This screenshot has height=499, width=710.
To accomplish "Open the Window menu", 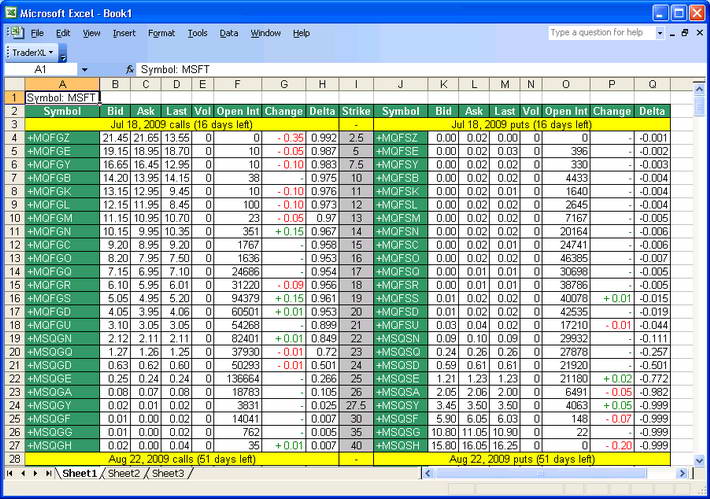I will click(266, 33).
